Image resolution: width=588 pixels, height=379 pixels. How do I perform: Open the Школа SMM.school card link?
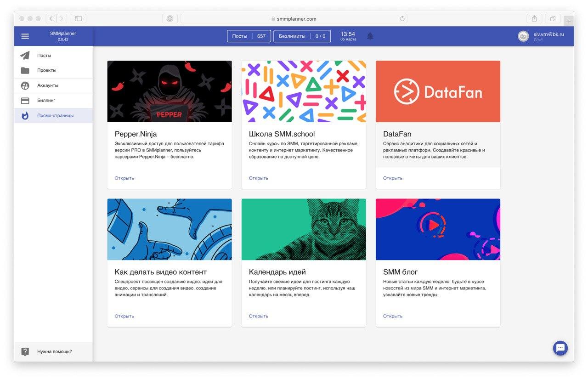click(x=258, y=178)
